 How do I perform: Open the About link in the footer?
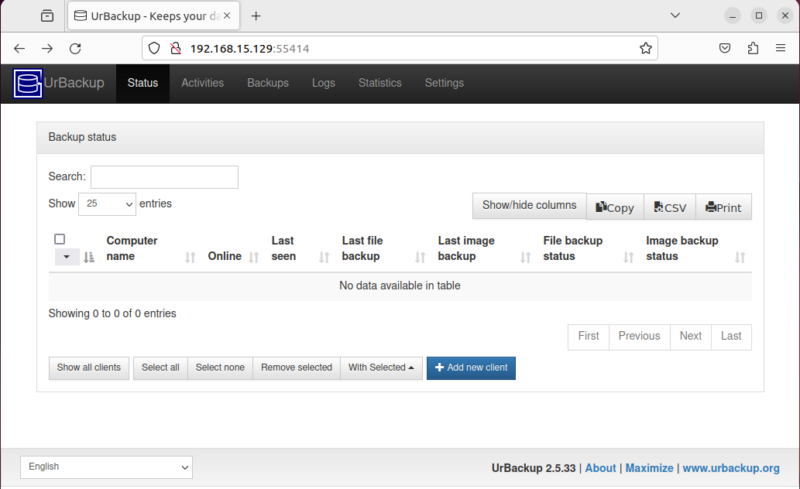point(601,468)
